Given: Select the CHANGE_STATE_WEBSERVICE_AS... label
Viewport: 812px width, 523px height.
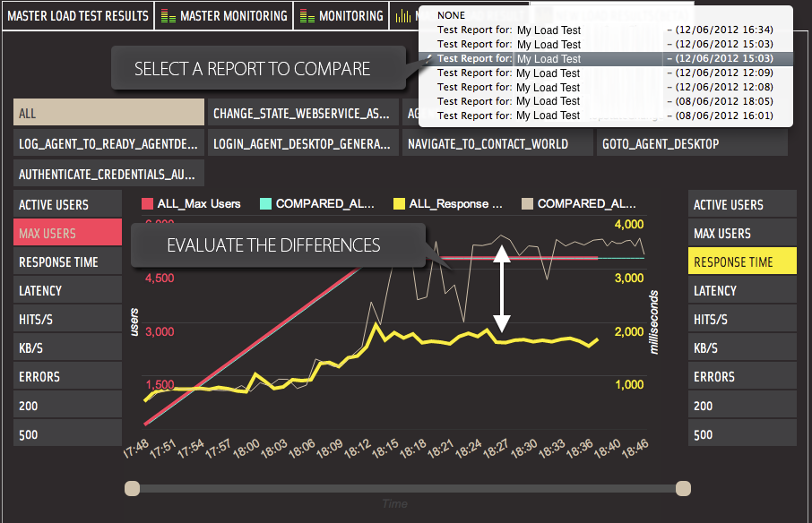Looking at the screenshot, I should coord(303,113).
